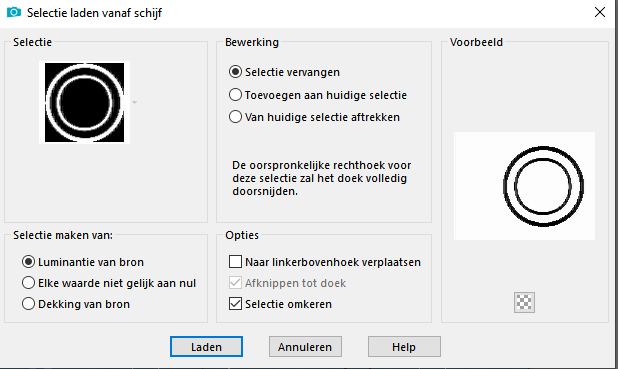Click the Selectie omkeren label text

tap(288, 304)
